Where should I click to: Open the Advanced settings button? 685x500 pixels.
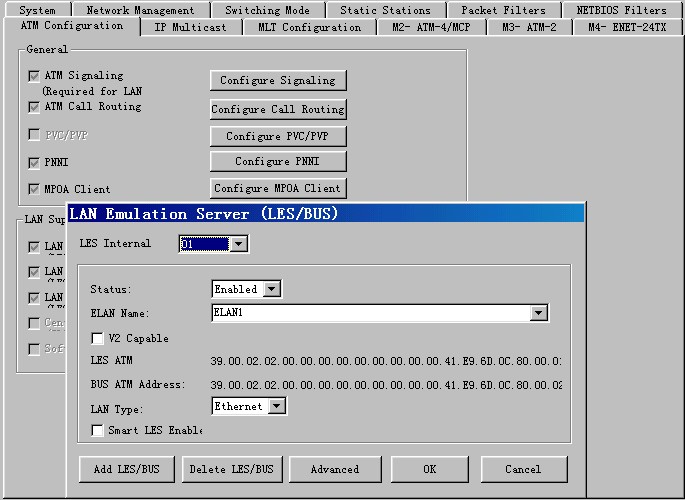tap(335, 469)
